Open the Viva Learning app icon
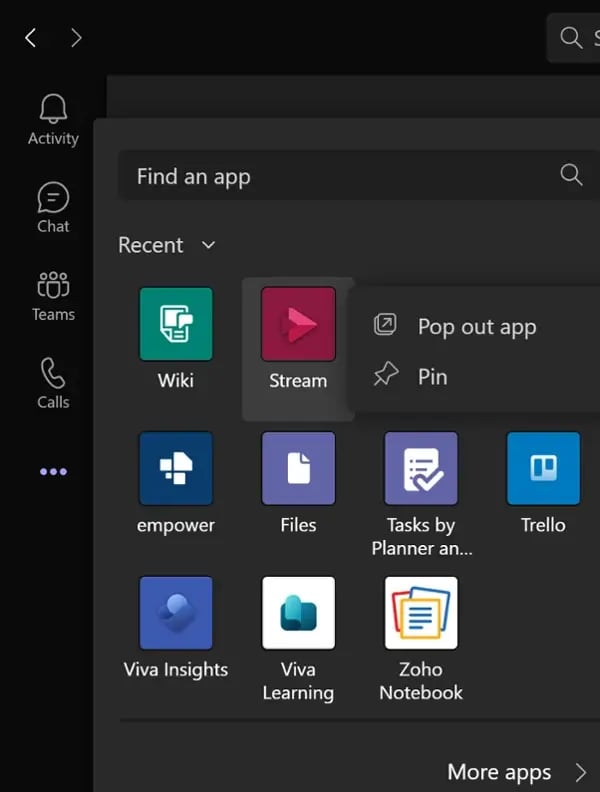Screen dimensions: 600x792 298,613
